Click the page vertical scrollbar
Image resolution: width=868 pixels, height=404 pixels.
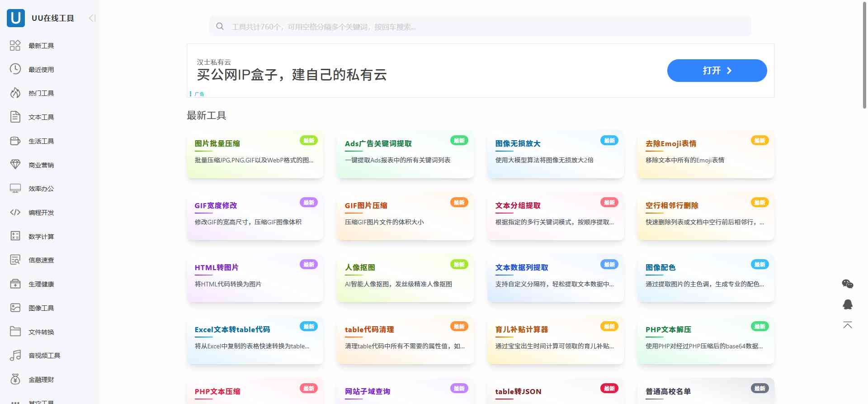864,54
